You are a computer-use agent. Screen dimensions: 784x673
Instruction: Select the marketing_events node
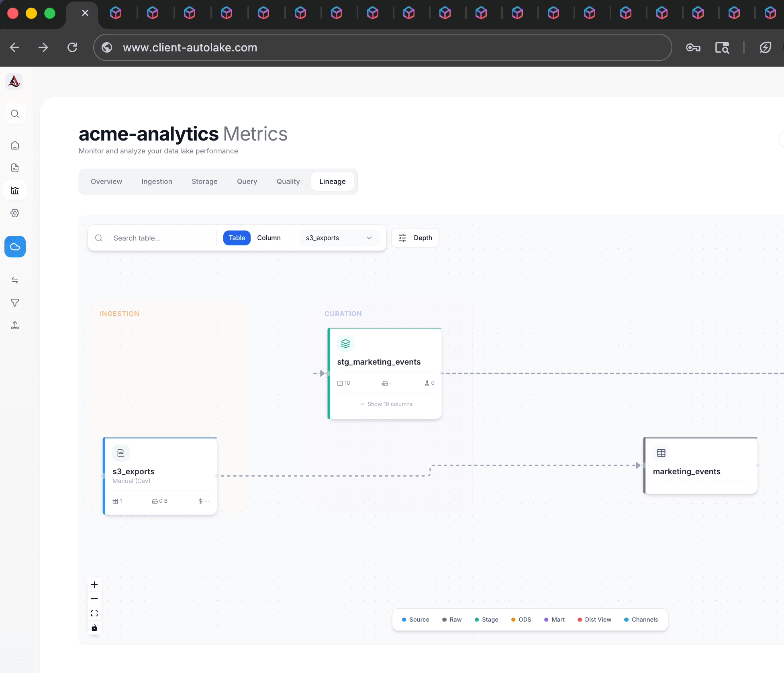pos(700,466)
